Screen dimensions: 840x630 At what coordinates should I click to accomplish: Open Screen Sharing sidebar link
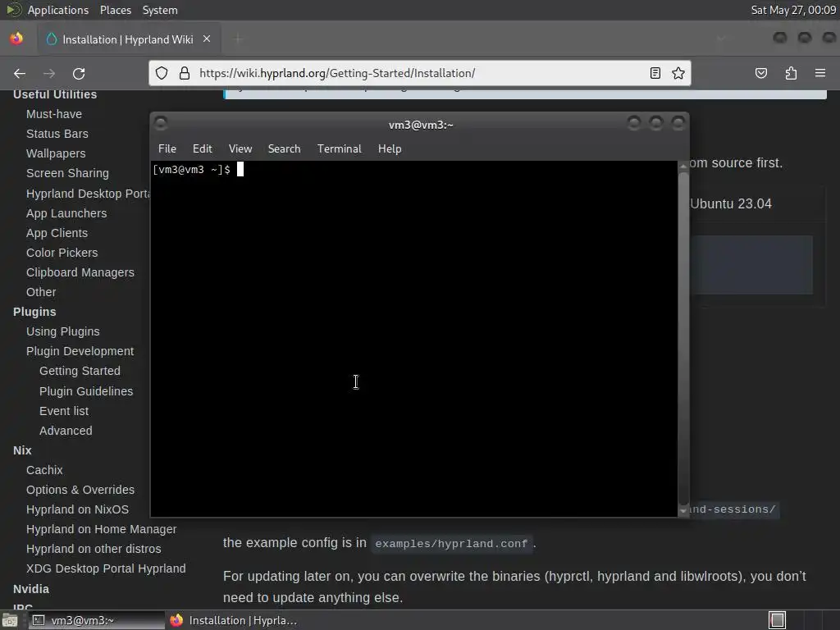tap(67, 173)
